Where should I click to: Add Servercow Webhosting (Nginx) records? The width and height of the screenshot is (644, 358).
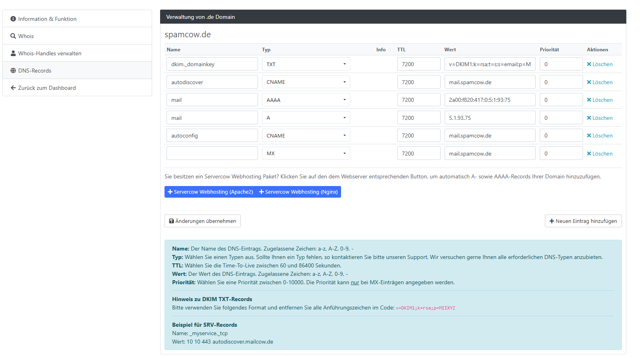point(299,192)
